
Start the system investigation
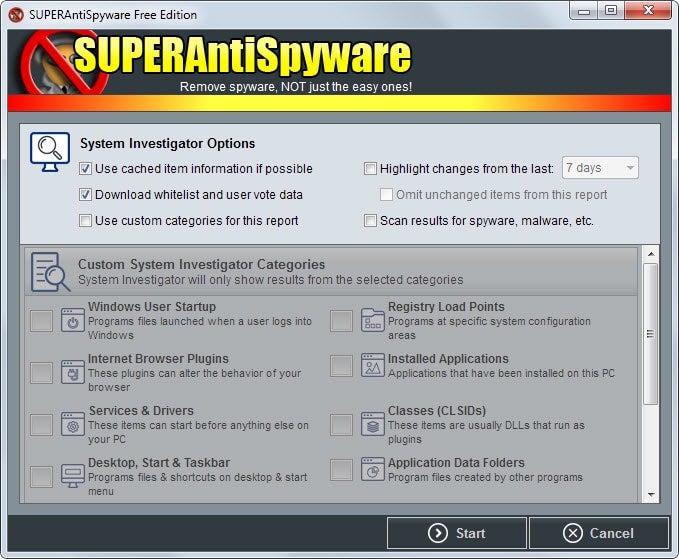(x=457, y=533)
